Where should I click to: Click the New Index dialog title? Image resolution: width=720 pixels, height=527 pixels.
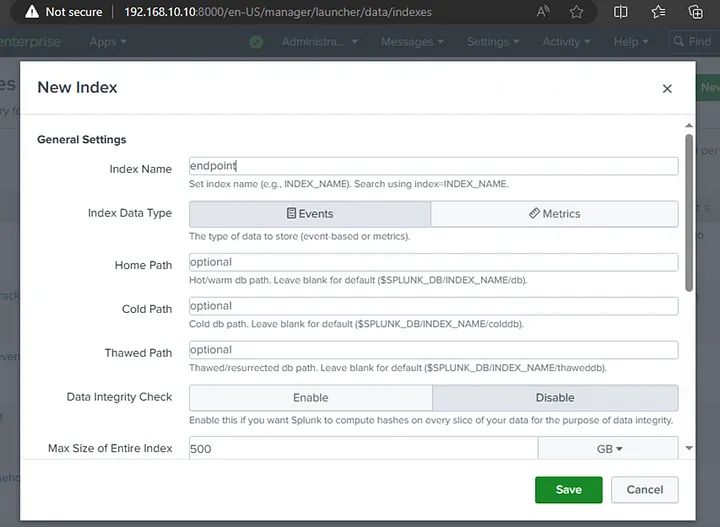[x=77, y=87]
